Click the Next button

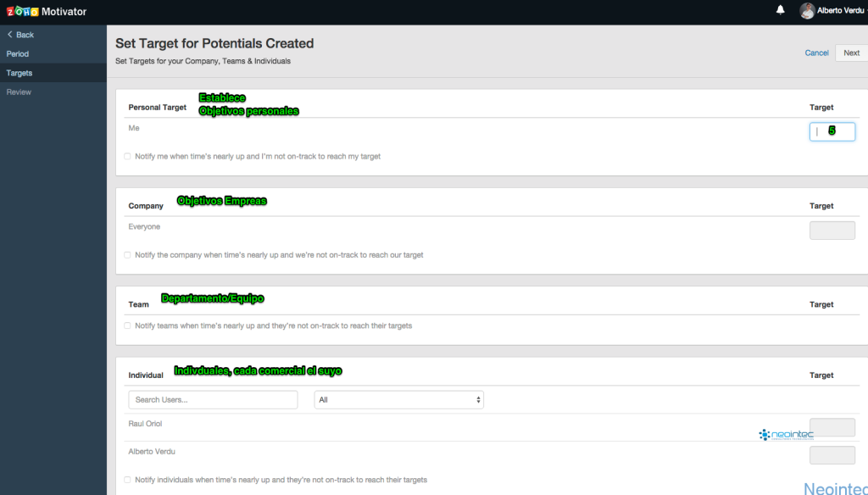click(x=851, y=53)
